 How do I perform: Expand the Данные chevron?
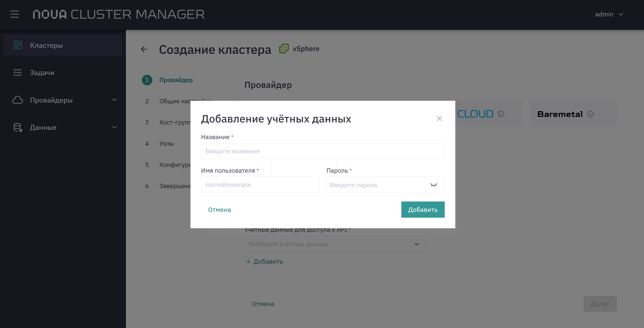click(x=115, y=127)
